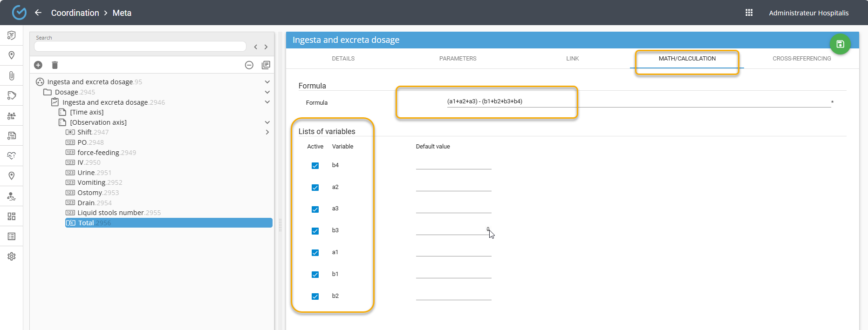Viewport: 868px width, 330px height.
Task: Open the settings gear in sidebar
Action: click(12, 256)
